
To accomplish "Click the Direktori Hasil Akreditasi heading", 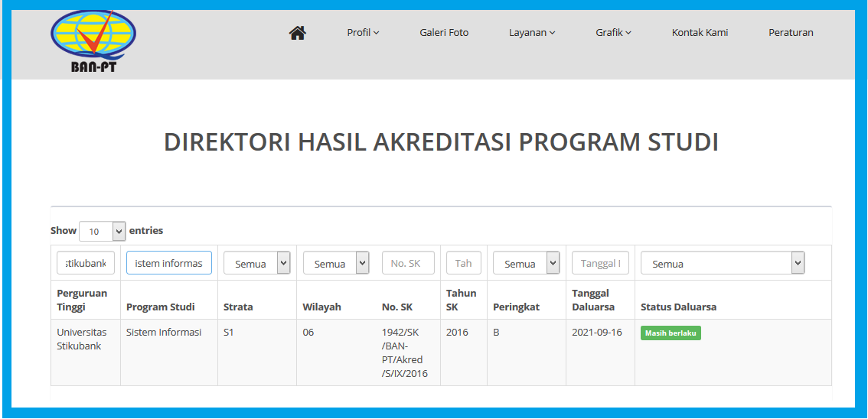I will tap(441, 142).
